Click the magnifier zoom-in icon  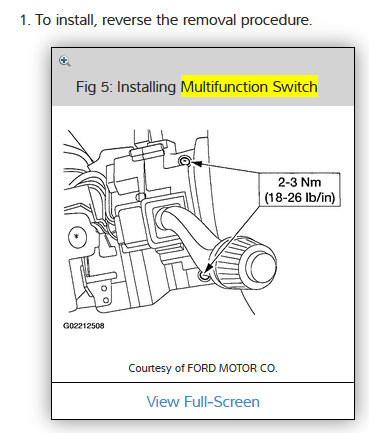(64, 61)
